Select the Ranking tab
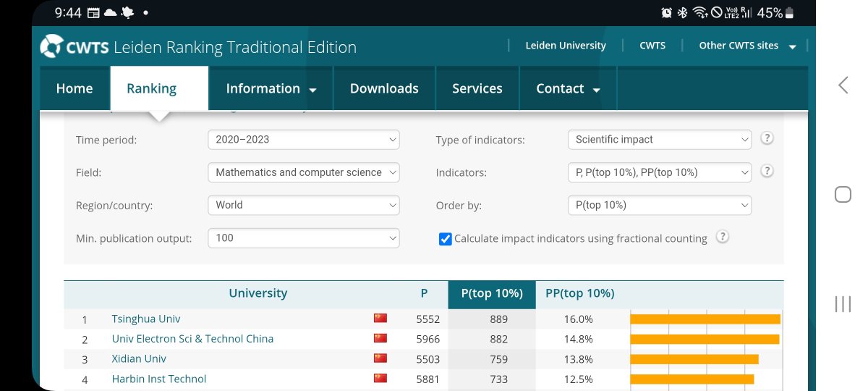 click(x=159, y=88)
